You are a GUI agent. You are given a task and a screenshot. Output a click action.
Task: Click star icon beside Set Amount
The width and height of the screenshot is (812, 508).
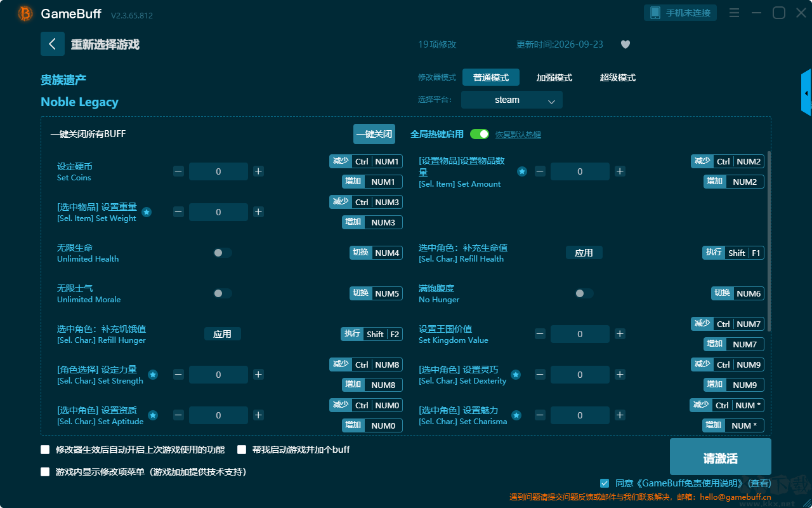522,171
